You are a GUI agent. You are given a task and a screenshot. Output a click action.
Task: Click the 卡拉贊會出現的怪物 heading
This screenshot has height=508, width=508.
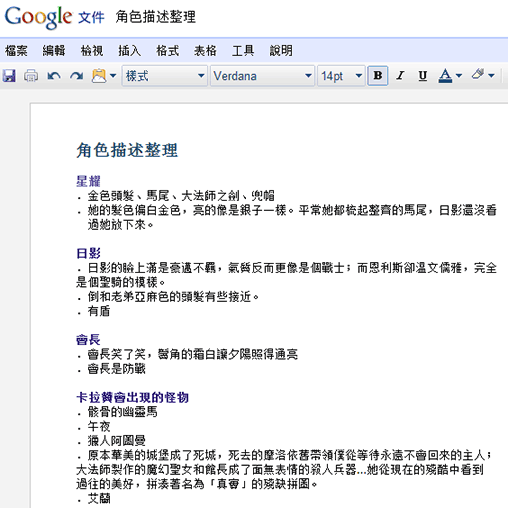(x=132, y=397)
